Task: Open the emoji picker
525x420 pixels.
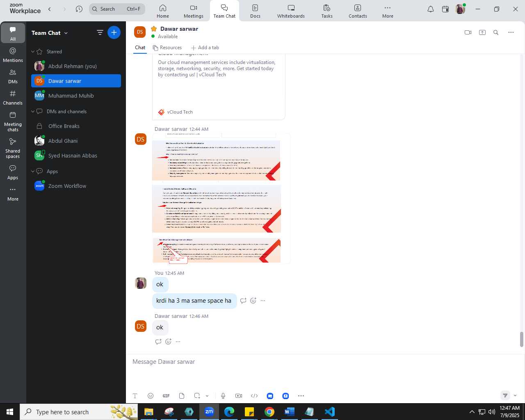Action: 151,396
